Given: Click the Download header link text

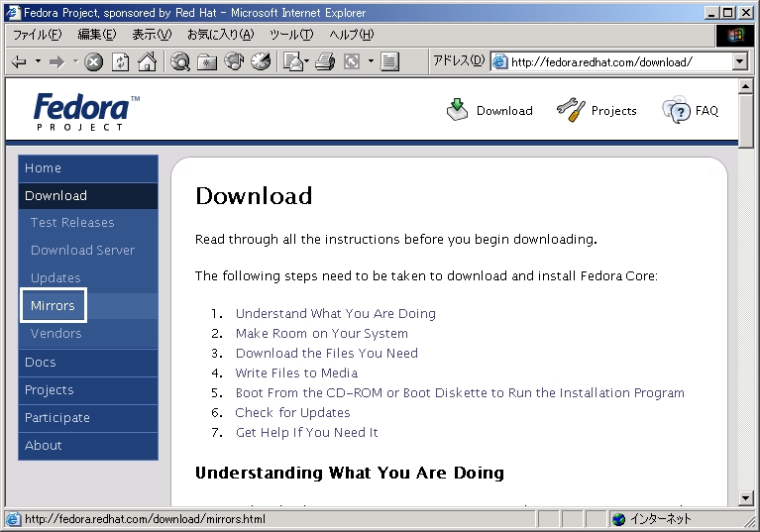Looking at the screenshot, I should coord(504,111).
